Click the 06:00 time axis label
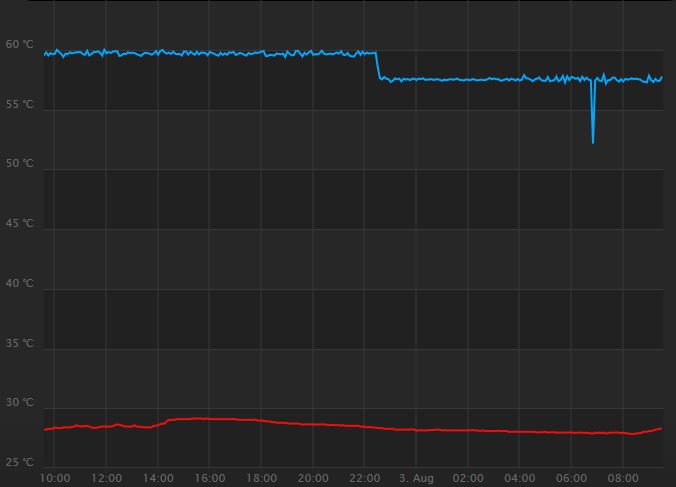This screenshot has height=487, width=676. pos(571,478)
